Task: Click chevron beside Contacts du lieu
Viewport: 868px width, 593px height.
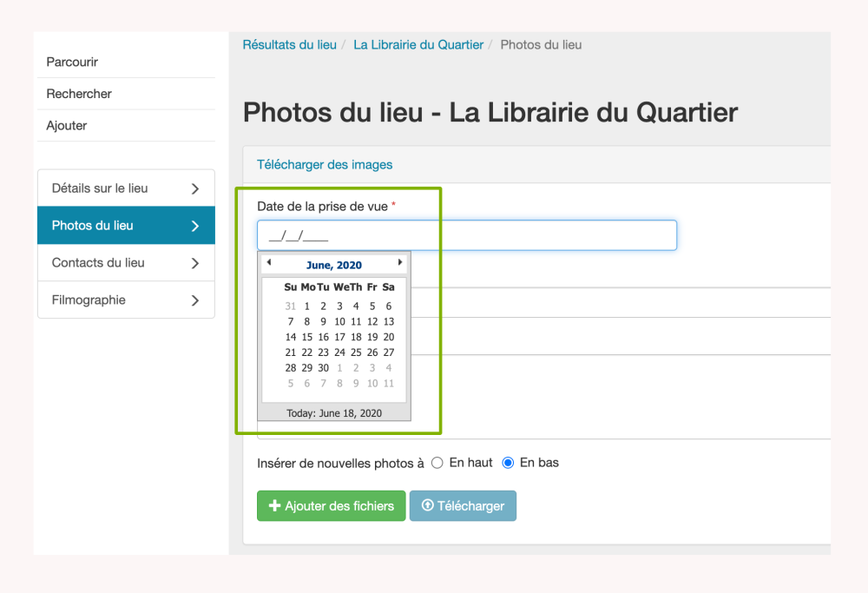Action: pos(195,263)
